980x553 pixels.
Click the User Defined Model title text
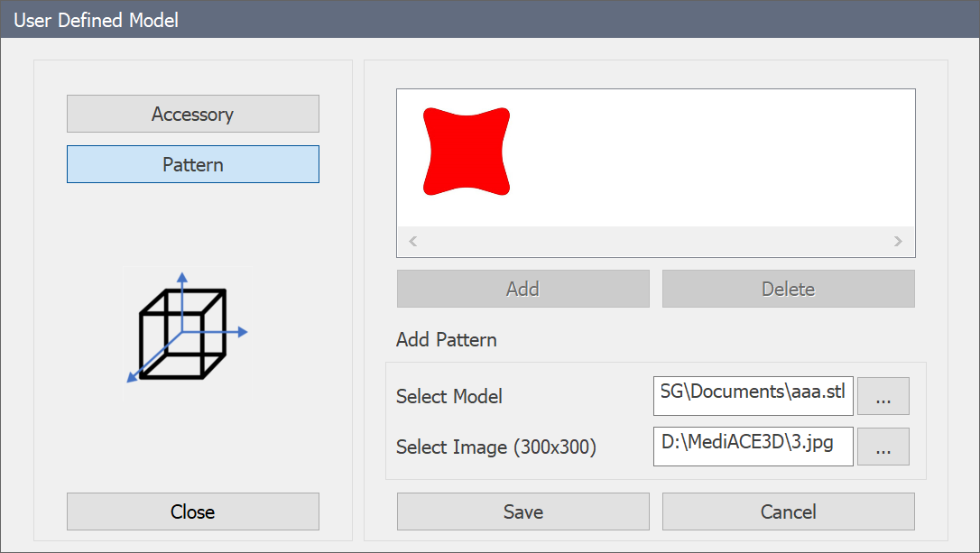coord(97,20)
